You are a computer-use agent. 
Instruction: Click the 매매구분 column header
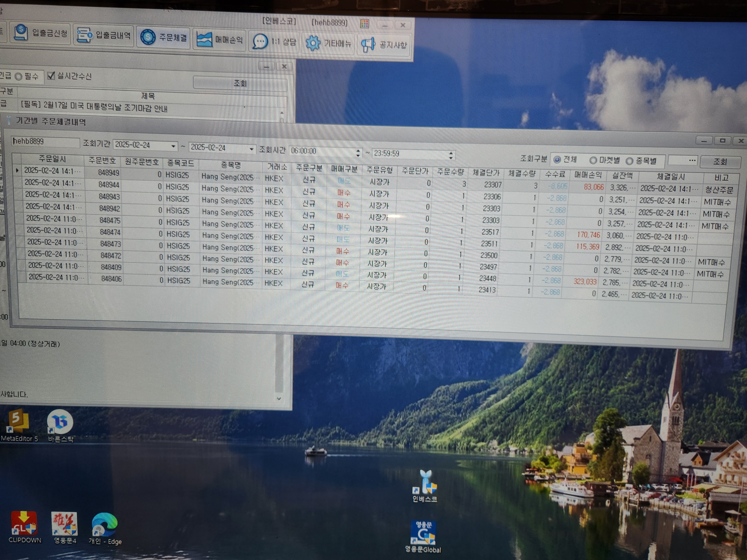click(x=344, y=169)
